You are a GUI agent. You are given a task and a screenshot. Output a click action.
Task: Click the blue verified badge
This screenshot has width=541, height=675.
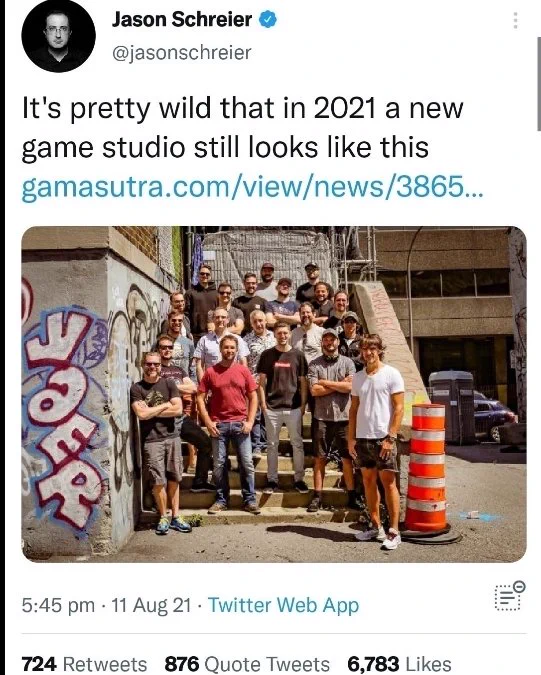click(x=267, y=20)
